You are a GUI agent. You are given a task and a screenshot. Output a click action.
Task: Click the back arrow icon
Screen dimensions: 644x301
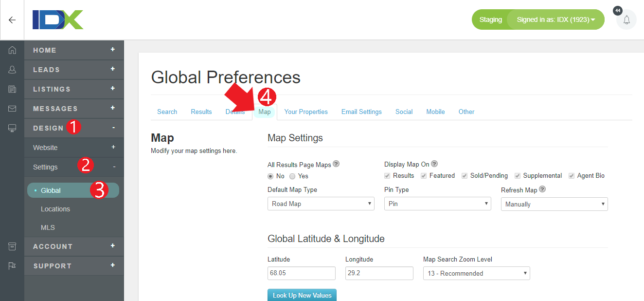pos(12,20)
